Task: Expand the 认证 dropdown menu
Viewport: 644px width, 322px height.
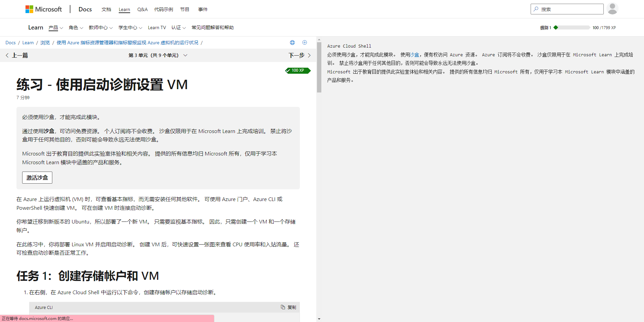Action: point(178,27)
